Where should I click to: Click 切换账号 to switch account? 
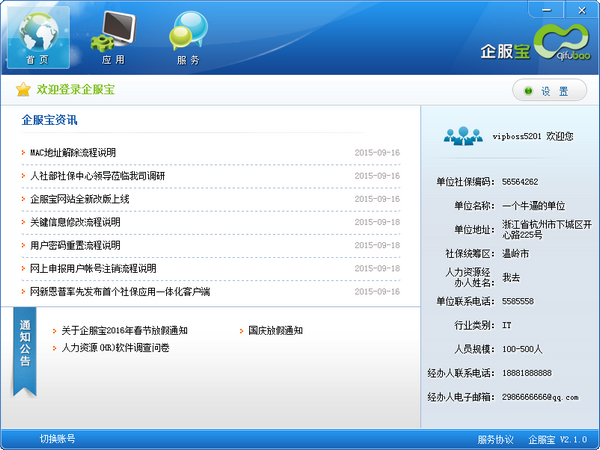[x=57, y=439]
